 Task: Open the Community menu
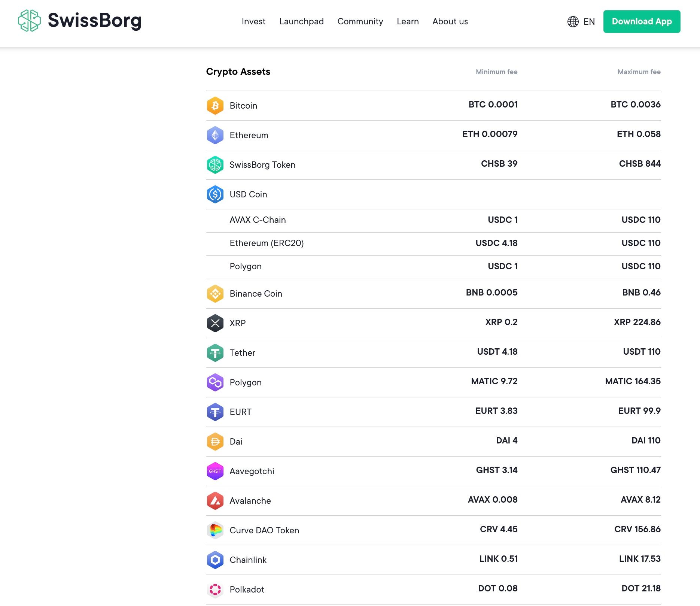pyautogui.click(x=360, y=22)
